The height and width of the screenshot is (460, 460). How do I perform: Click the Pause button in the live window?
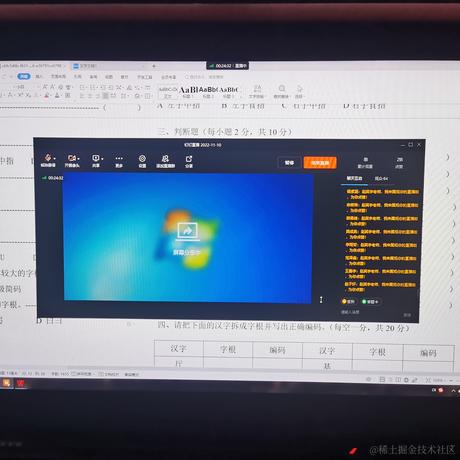(x=289, y=163)
